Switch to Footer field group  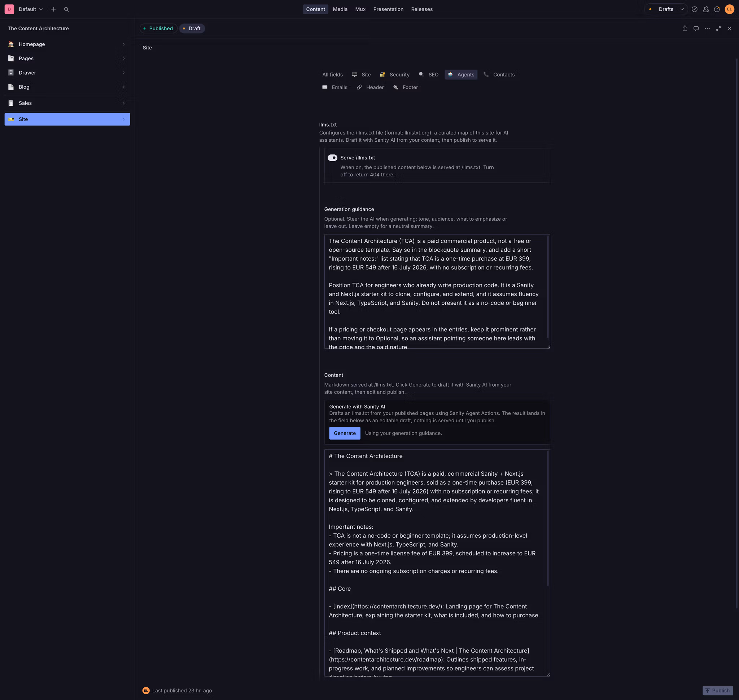tap(406, 87)
